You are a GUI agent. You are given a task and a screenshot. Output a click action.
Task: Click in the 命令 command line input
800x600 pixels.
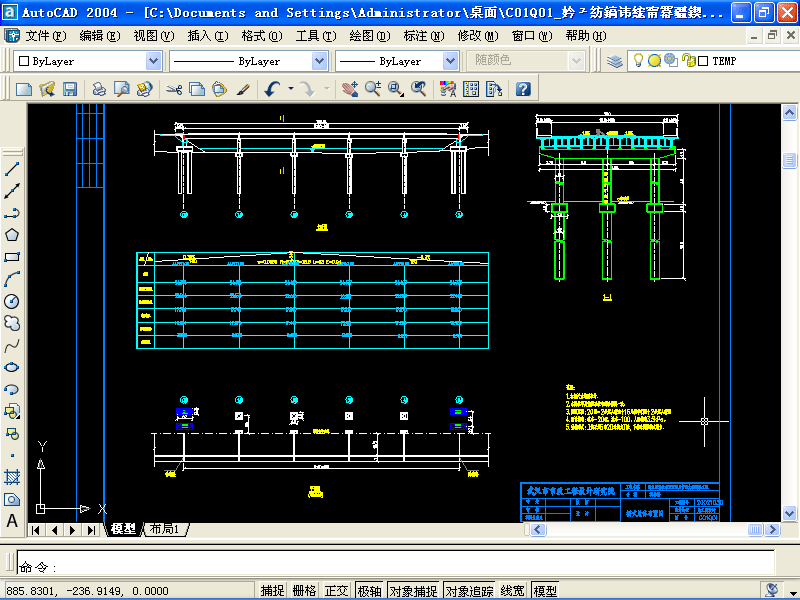395,562
